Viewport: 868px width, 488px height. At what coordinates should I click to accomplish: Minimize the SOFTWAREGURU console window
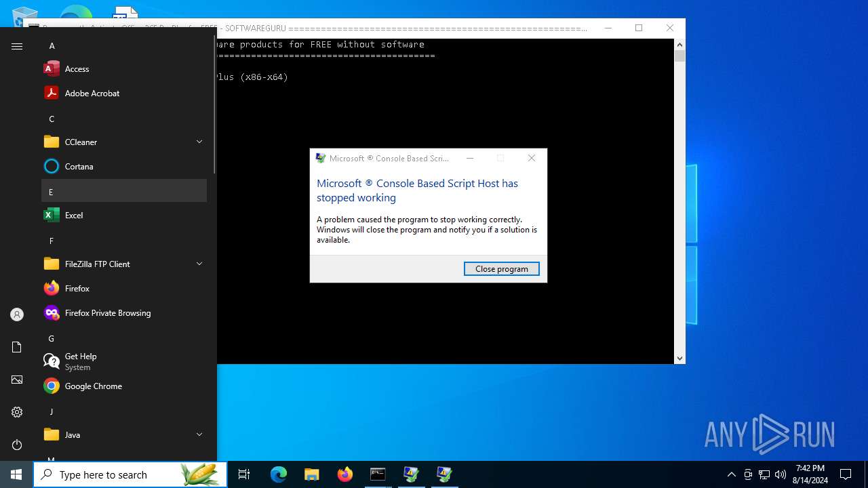pyautogui.click(x=608, y=28)
